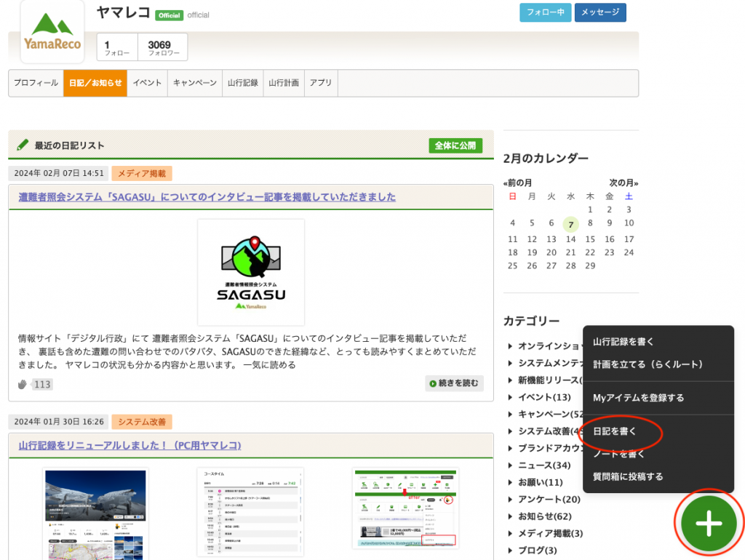Select Myアイテムを登録する in the menu
The height and width of the screenshot is (560, 745).
tap(639, 398)
